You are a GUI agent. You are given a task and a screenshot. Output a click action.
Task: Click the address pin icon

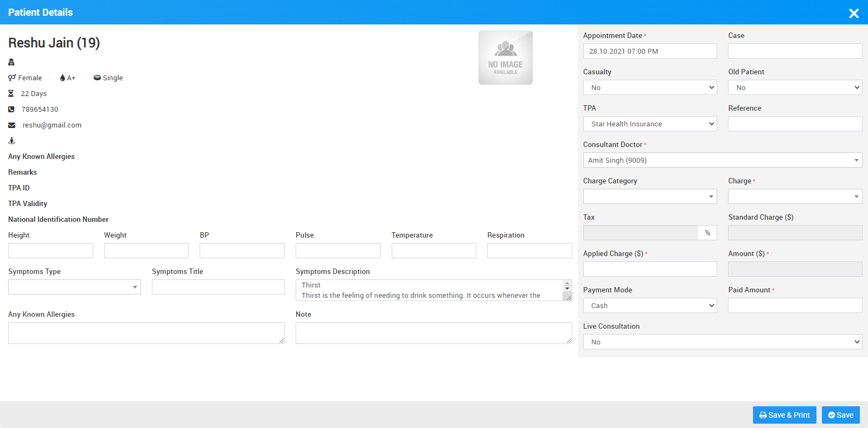tap(11, 140)
